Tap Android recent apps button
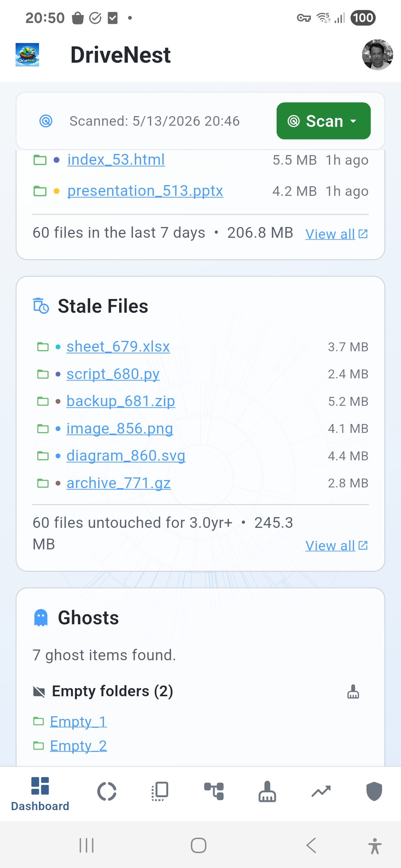Image resolution: width=401 pixels, height=868 pixels. tap(87, 846)
